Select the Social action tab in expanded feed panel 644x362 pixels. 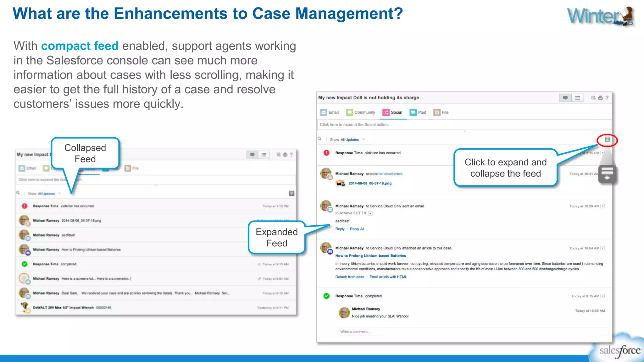(x=392, y=112)
